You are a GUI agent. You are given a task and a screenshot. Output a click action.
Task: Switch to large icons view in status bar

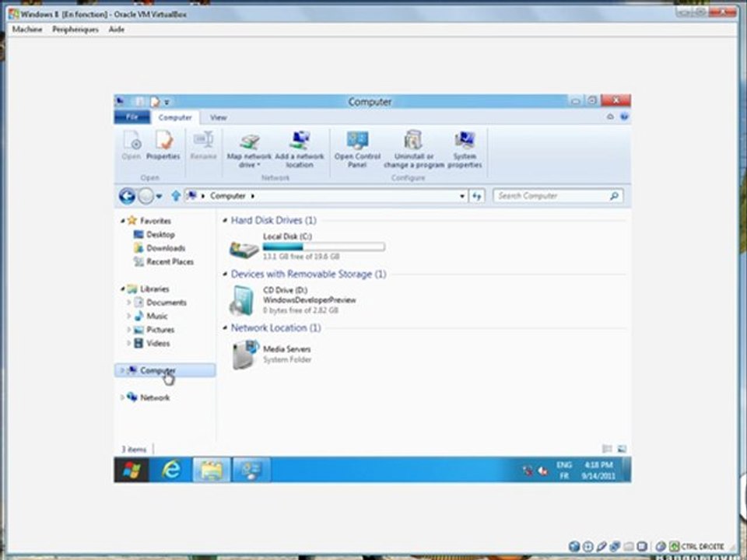click(x=622, y=449)
